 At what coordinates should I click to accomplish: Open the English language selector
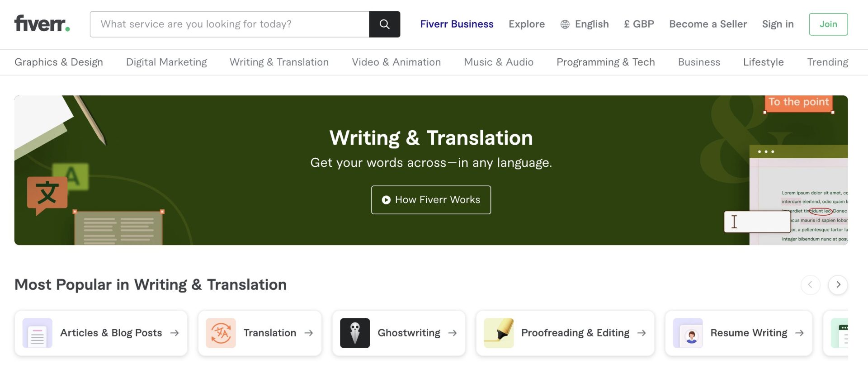click(x=591, y=24)
